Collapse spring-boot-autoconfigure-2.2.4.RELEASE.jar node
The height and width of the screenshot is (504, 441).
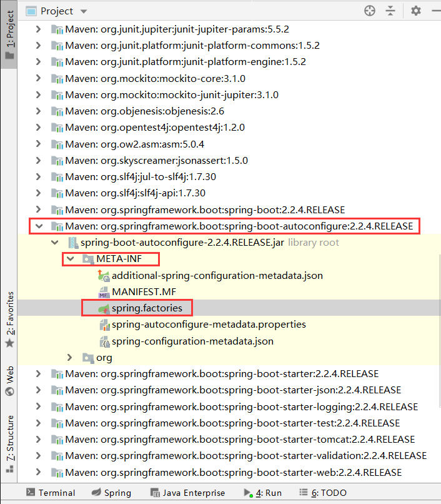click(x=55, y=243)
